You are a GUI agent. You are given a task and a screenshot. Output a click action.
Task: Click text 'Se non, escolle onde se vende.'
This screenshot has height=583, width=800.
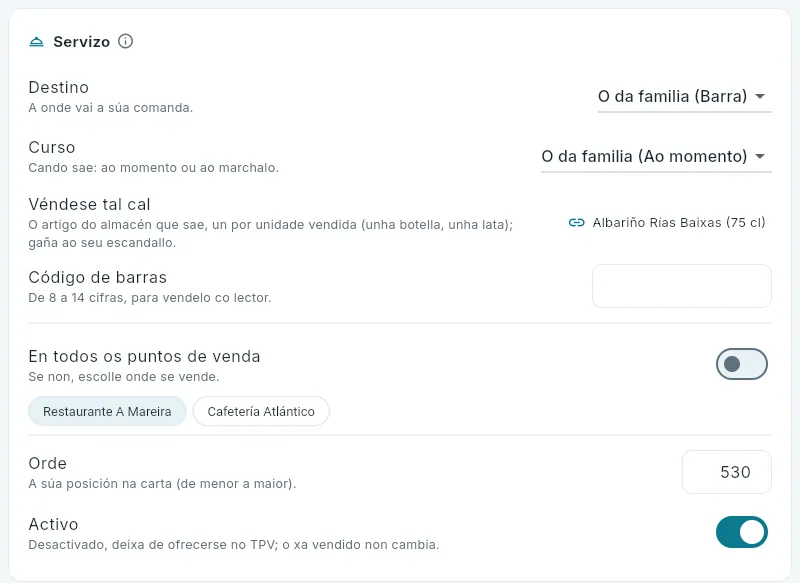123,377
